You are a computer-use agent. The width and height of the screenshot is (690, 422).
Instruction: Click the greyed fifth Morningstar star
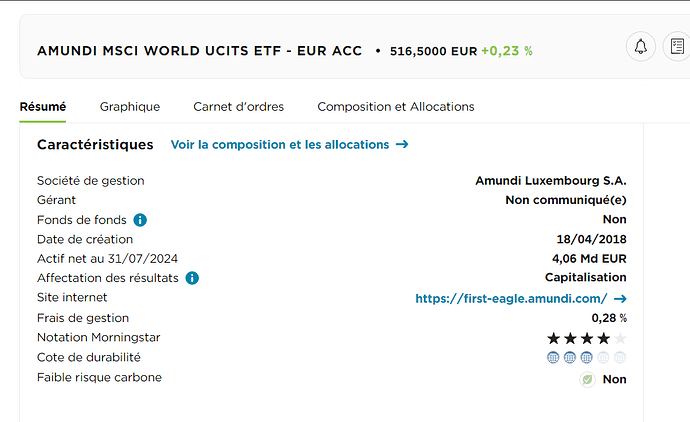620,338
